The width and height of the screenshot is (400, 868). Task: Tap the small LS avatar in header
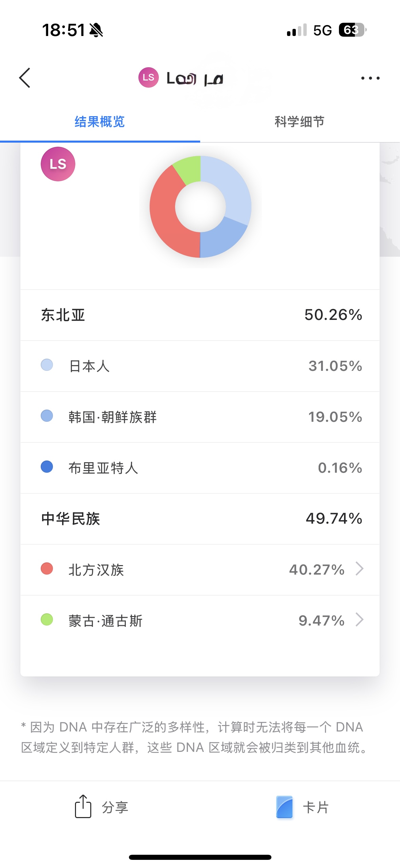coord(148,77)
